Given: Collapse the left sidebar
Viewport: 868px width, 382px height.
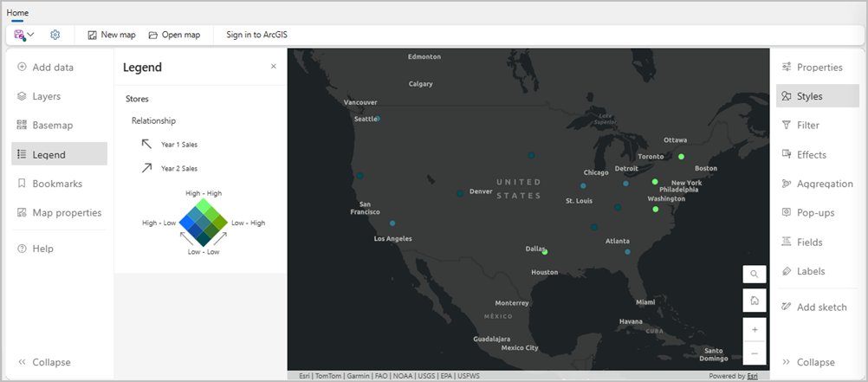Looking at the screenshot, I should [59, 362].
